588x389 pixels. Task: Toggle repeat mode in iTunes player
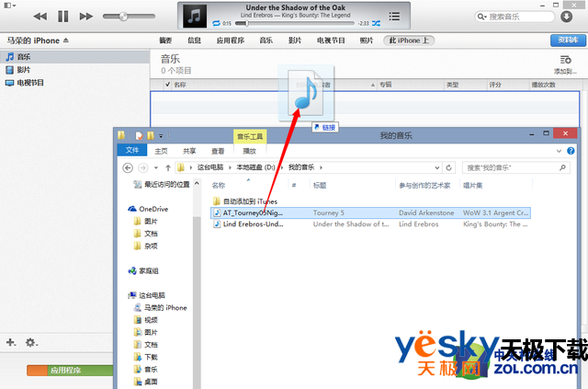click(216, 23)
